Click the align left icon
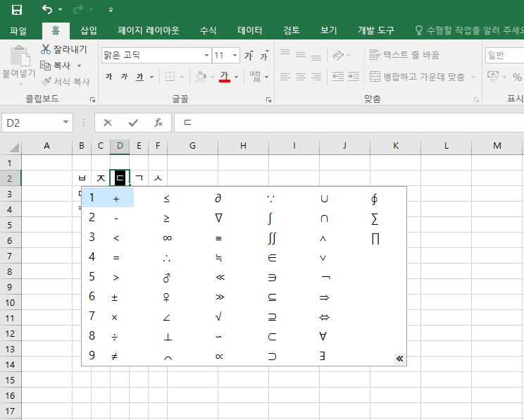 pyautogui.click(x=285, y=77)
